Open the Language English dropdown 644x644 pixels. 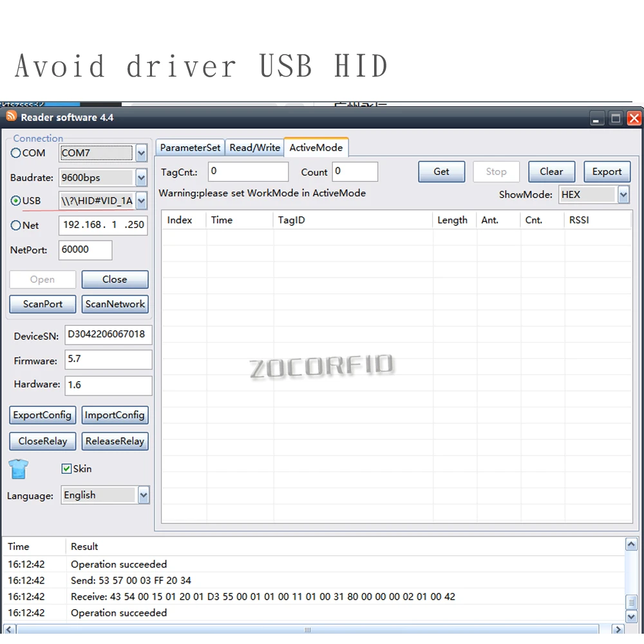point(144,495)
